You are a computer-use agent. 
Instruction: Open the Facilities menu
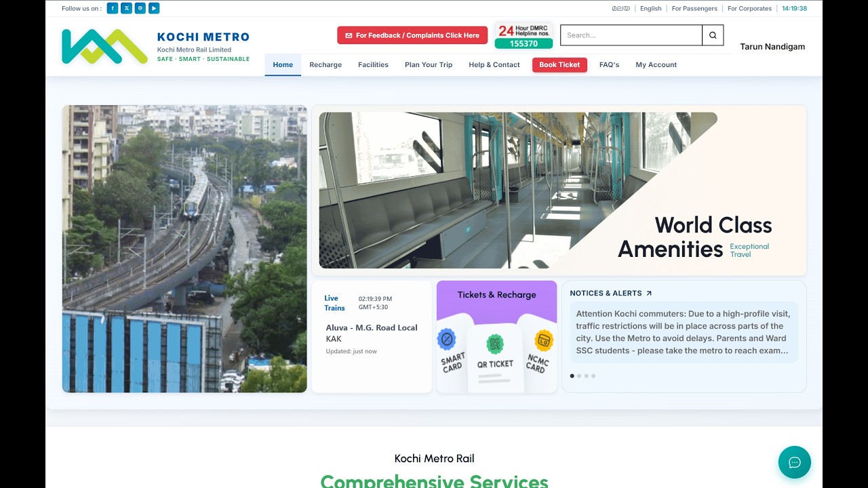click(373, 65)
